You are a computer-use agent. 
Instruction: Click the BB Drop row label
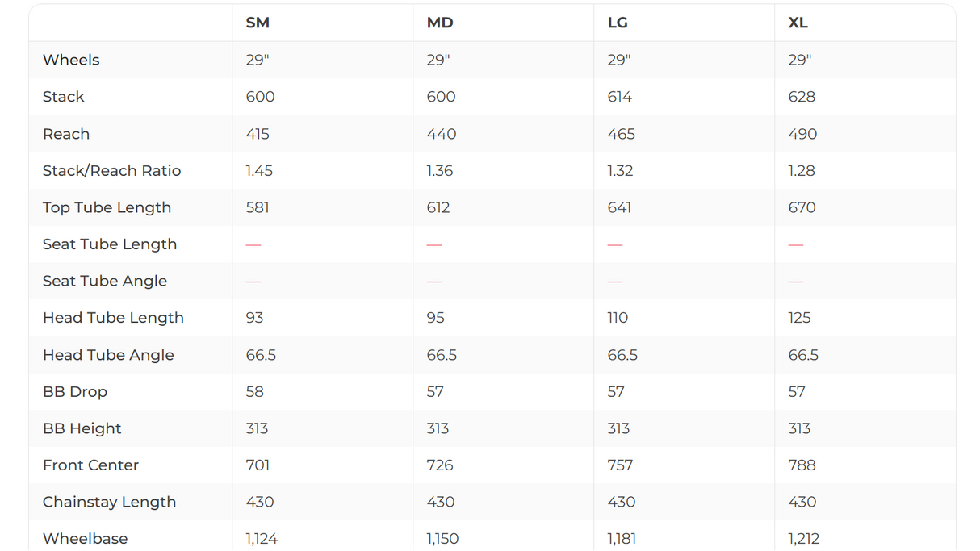click(x=75, y=391)
